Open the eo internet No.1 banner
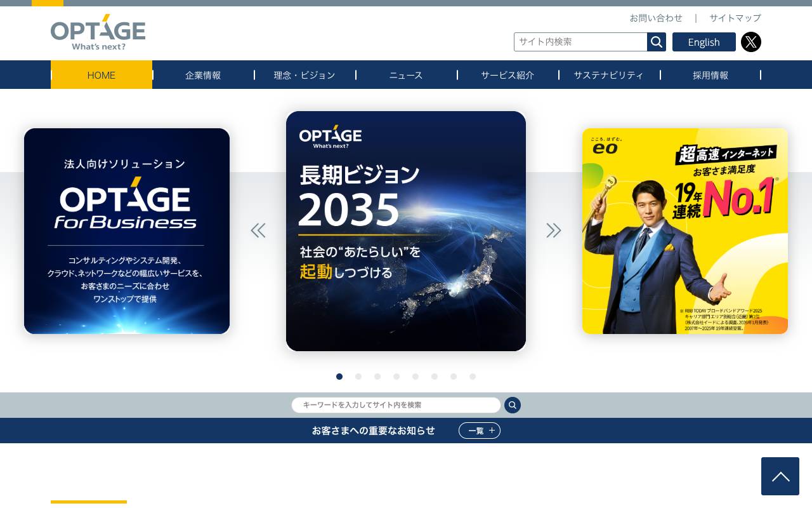812x508 pixels. pyautogui.click(x=685, y=231)
